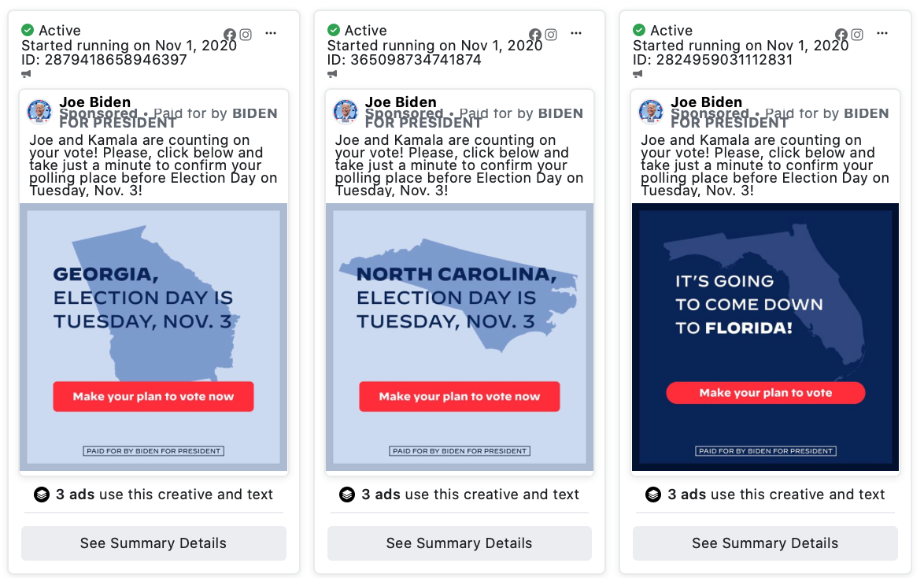This screenshot has height=578, width=924.
Task: Click Instagram platform icon on Georgia ad
Action: click(246, 35)
